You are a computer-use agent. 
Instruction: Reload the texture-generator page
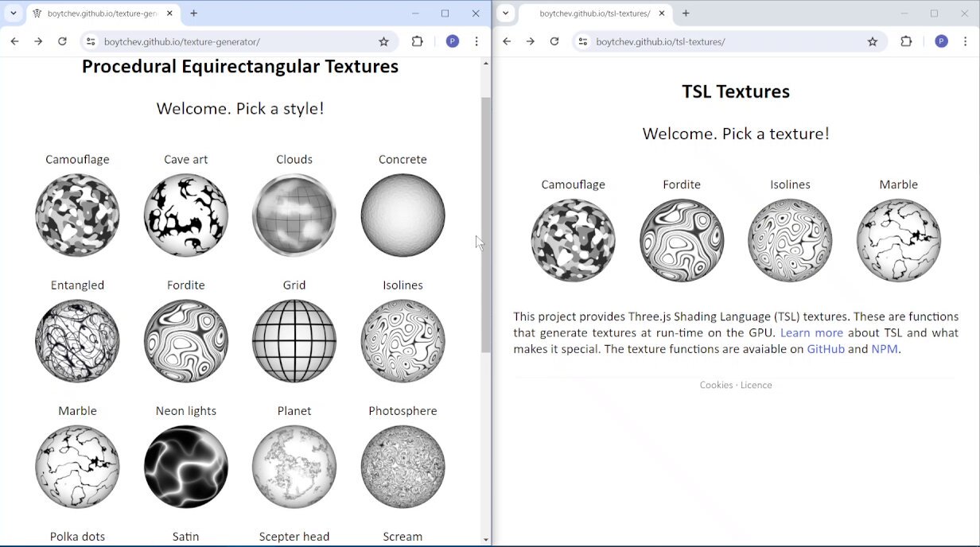click(x=62, y=41)
